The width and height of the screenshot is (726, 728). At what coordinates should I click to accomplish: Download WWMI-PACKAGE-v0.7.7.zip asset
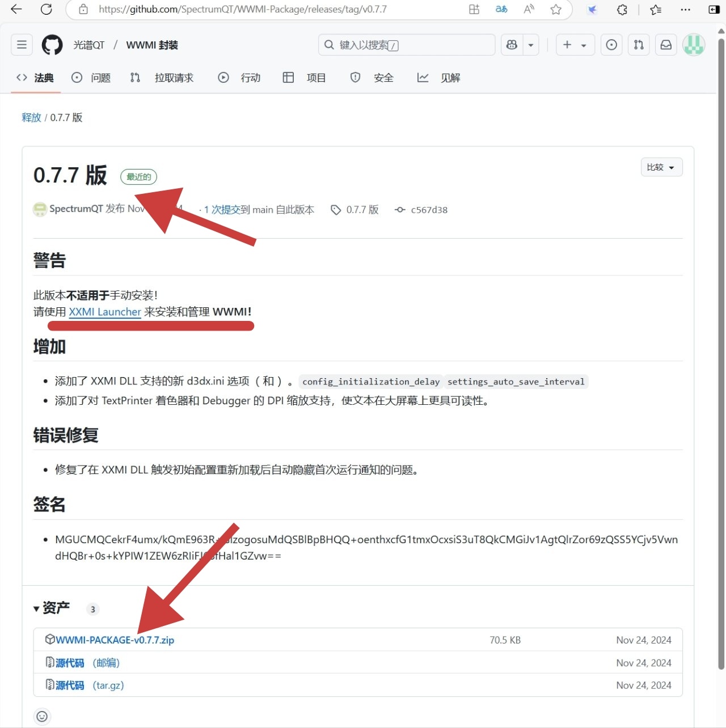pyautogui.click(x=115, y=640)
